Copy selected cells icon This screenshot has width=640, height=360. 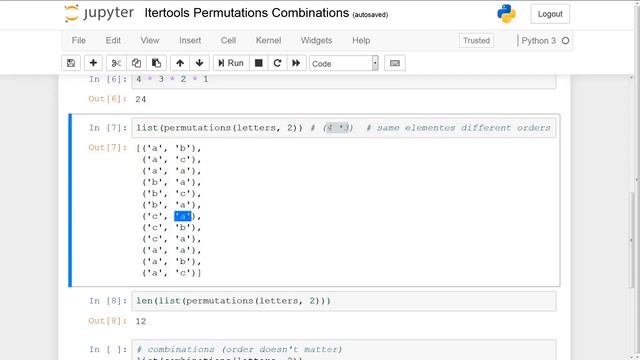[x=136, y=63]
